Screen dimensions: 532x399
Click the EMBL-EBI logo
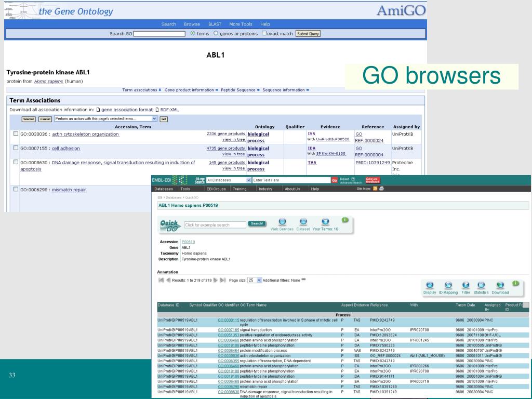point(169,180)
